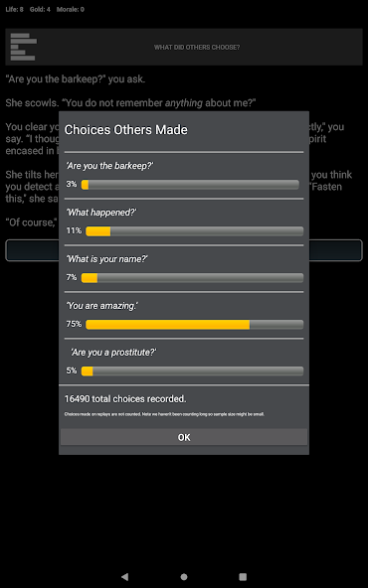Tap Android recent apps square icon
Image resolution: width=368 pixels, height=588 pixels.
(x=243, y=576)
